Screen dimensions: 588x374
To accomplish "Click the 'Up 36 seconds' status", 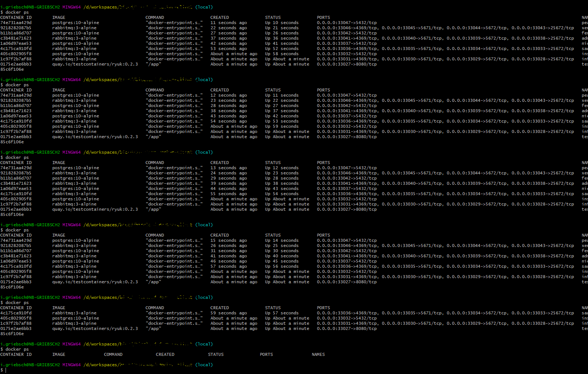I will pyautogui.click(x=282, y=38).
